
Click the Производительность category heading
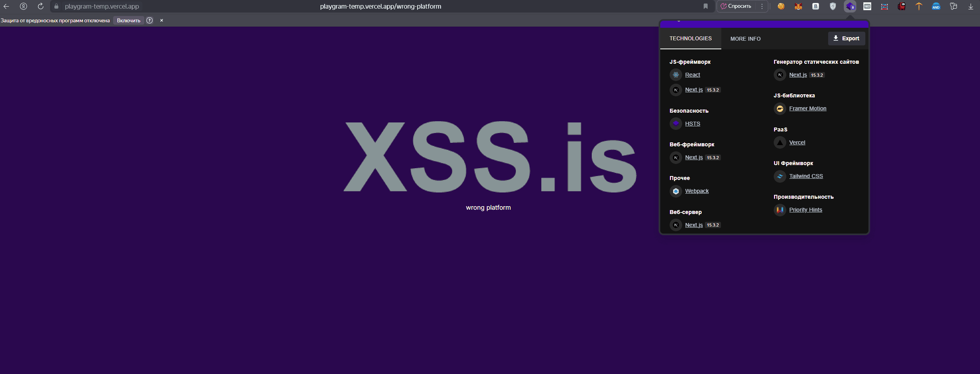[804, 197]
